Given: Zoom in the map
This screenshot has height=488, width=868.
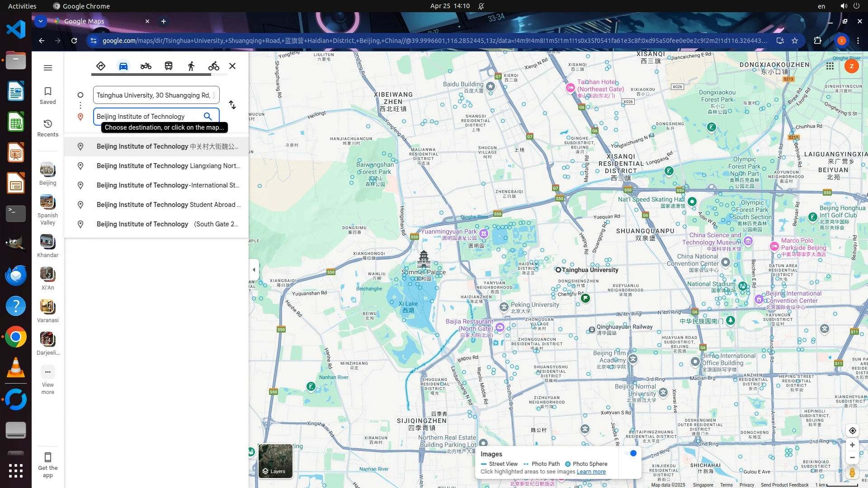Looking at the screenshot, I should click(x=852, y=445).
